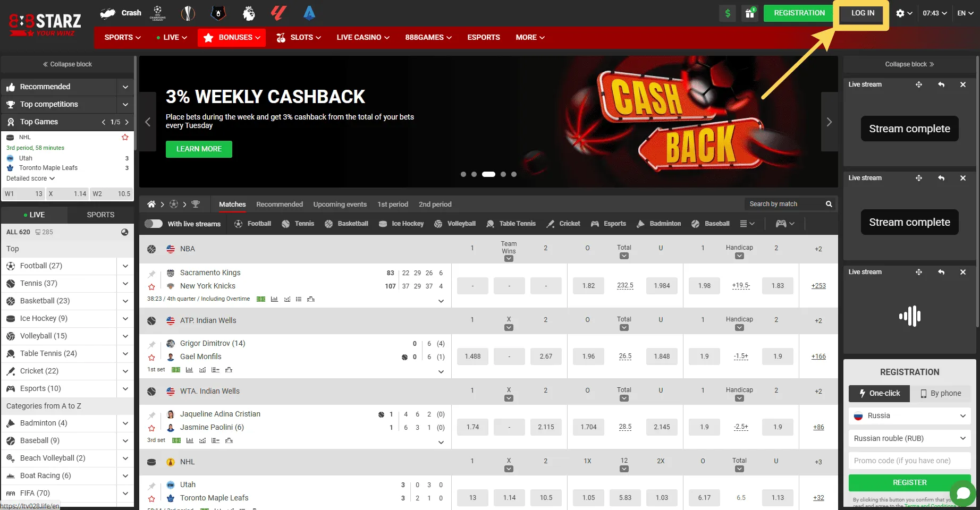Open the Premier League lion icon
980x510 pixels.
(x=248, y=13)
